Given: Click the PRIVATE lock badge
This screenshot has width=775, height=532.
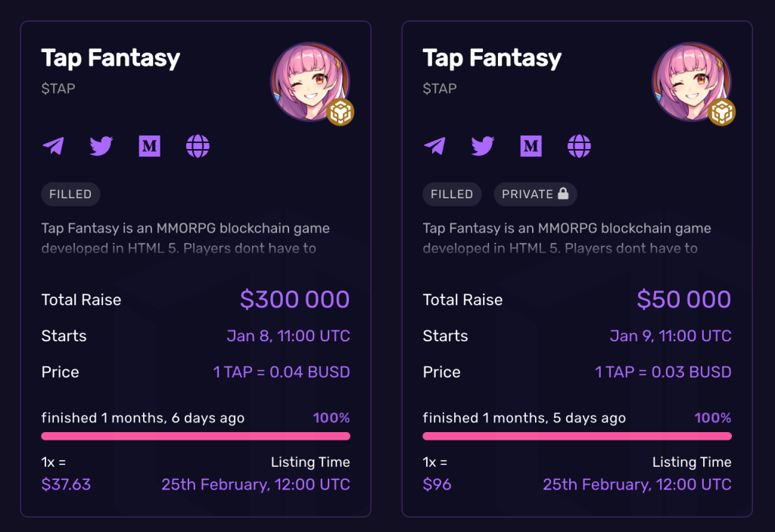Looking at the screenshot, I should (535, 194).
